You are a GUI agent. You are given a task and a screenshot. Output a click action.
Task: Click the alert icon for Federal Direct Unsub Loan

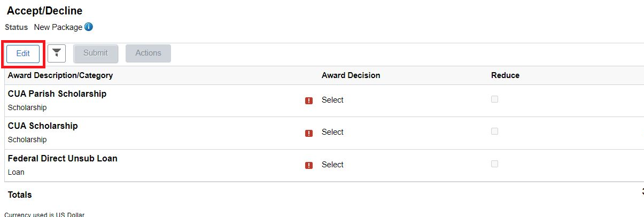coord(308,165)
